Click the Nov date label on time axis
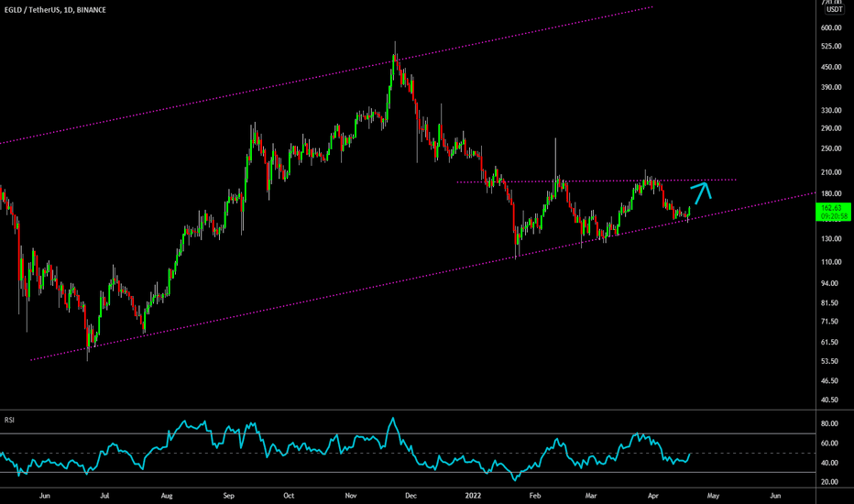 pos(351,496)
